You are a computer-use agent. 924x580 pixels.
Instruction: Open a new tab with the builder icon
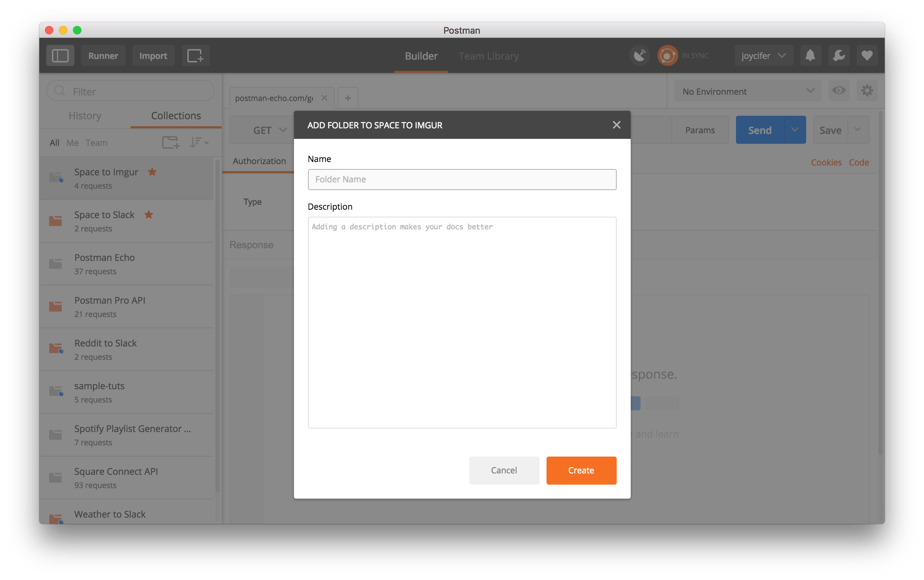point(196,55)
